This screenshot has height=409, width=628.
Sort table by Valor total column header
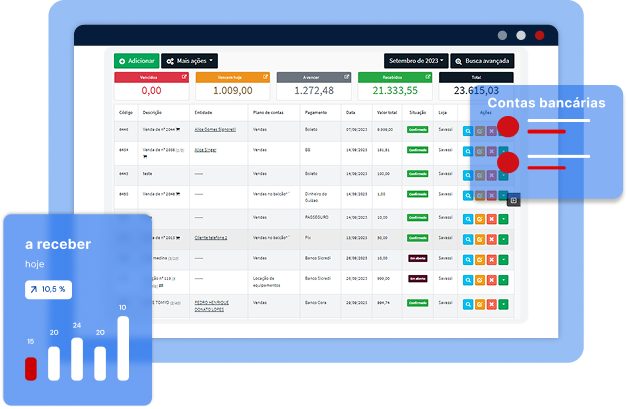pos(387,113)
